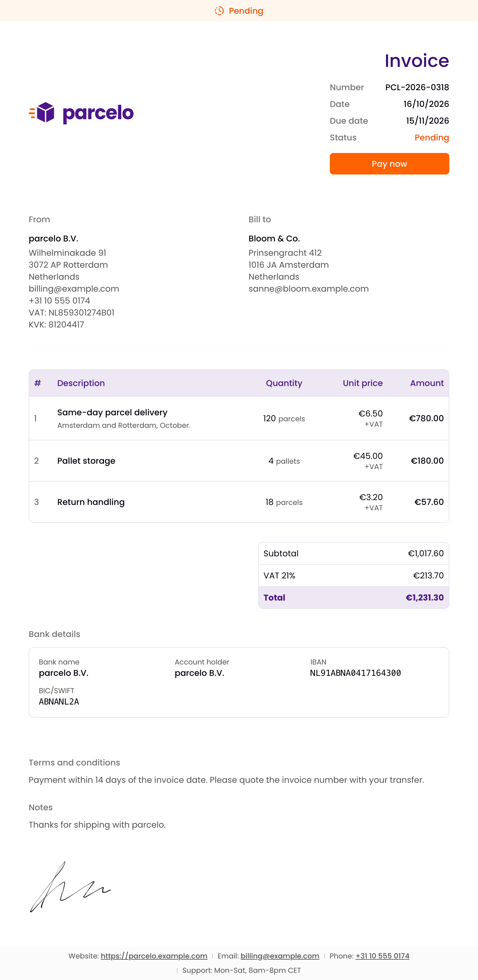Select invoice number PCL-2026-0318
Screen dimensions: 478x980
[417, 87]
